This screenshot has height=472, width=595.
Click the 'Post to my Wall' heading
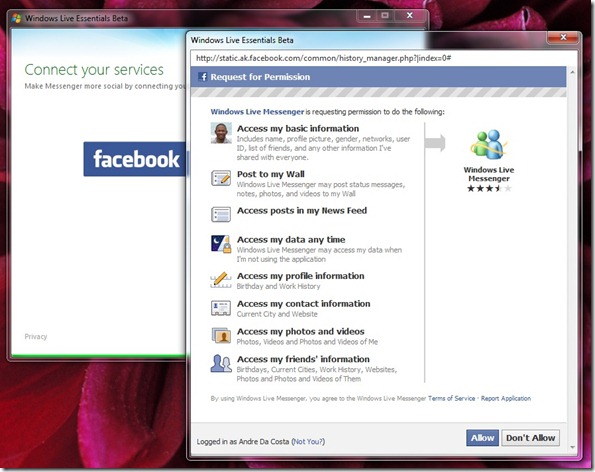click(x=271, y=174)
